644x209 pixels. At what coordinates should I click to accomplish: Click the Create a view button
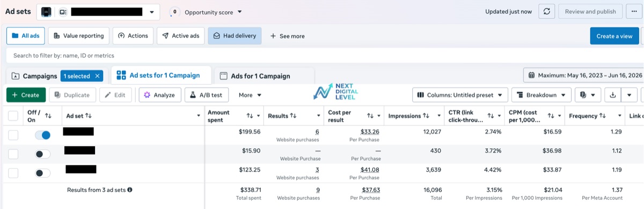(614, 36)
